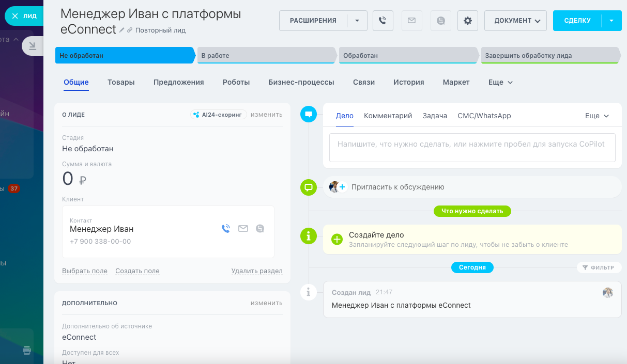Viewport: 627px width, 364px height.
Task: Collapse the sidebar with arrow icon
Action: [32, 46]
